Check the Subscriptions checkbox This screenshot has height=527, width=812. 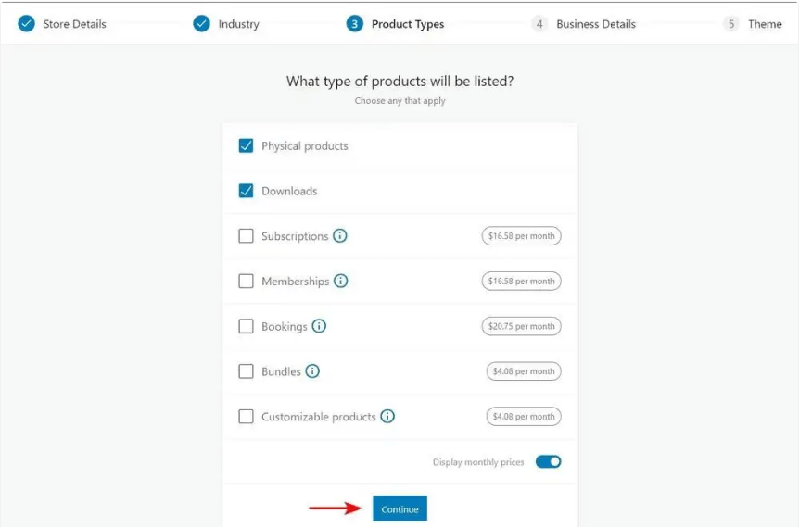click(246, 236)
